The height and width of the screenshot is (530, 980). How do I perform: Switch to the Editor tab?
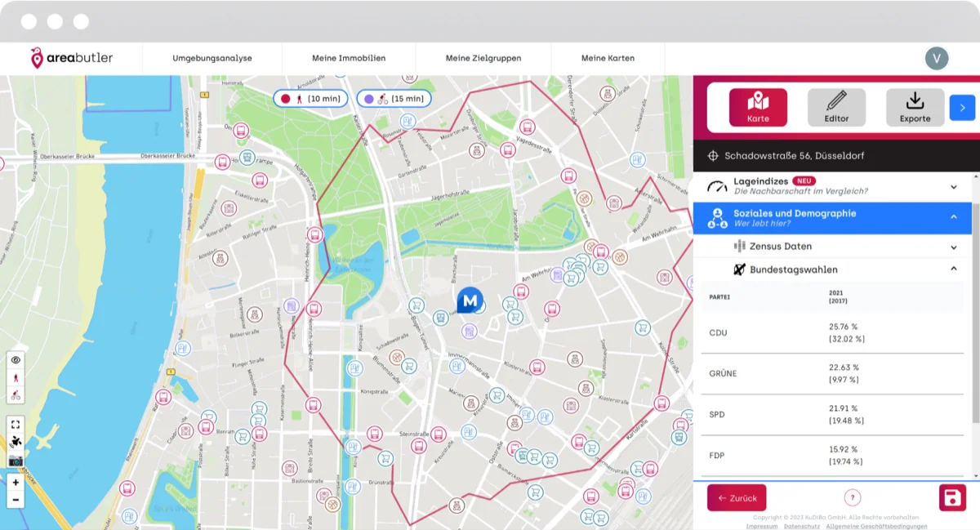tap(836, 107)
